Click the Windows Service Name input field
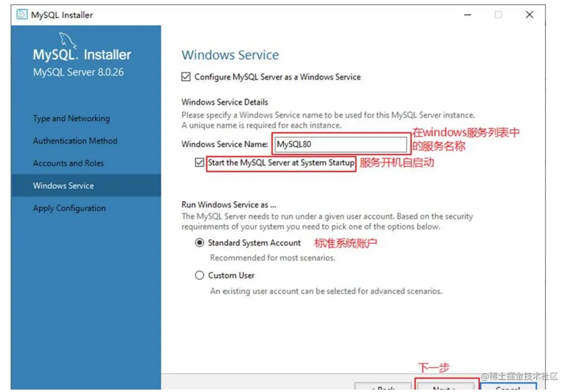Viewport: 569px width, 392px height. pyautogui.click(x=341, y=144)
